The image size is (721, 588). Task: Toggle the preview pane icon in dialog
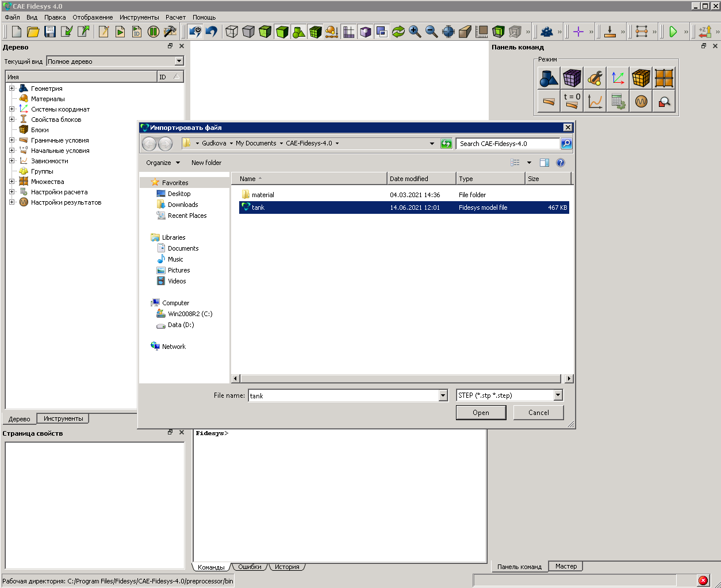point(544,163)
